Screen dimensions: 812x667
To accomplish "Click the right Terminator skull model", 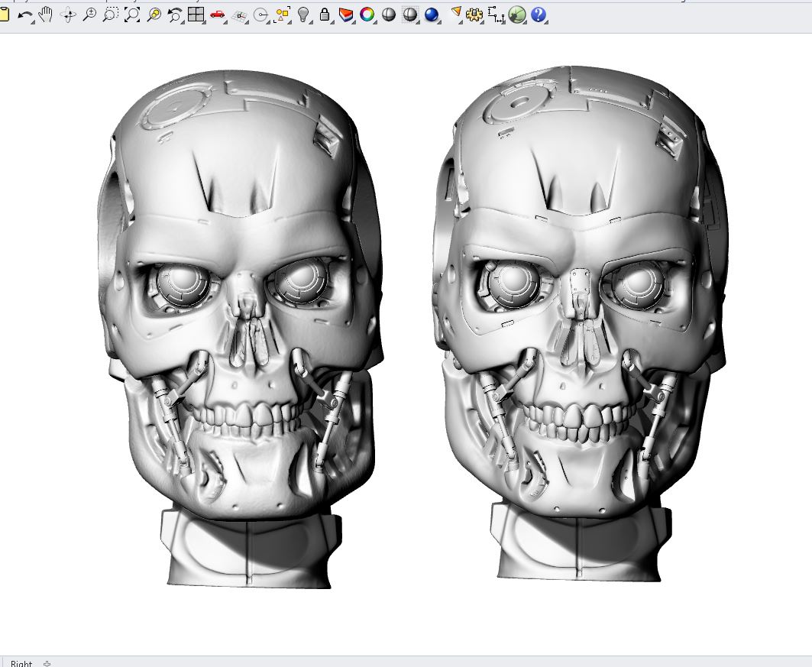I will [579, 324].
